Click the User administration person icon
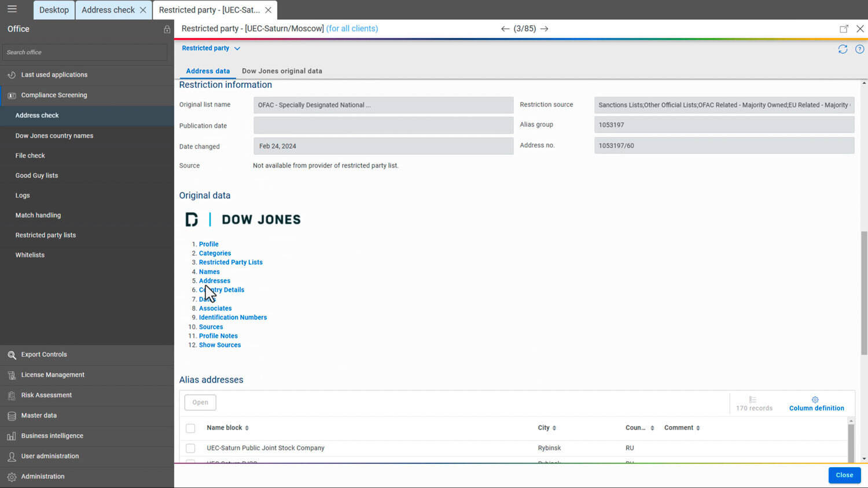The image size is (868, 488). click(x=12, y=456)
